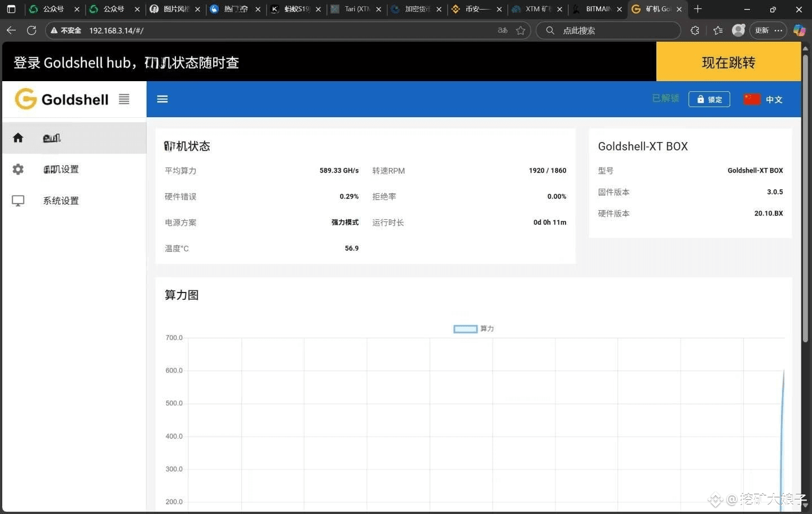812x514 pixels.
Task: Open the browser extensions icon
Action: click(x=695, y=30)
